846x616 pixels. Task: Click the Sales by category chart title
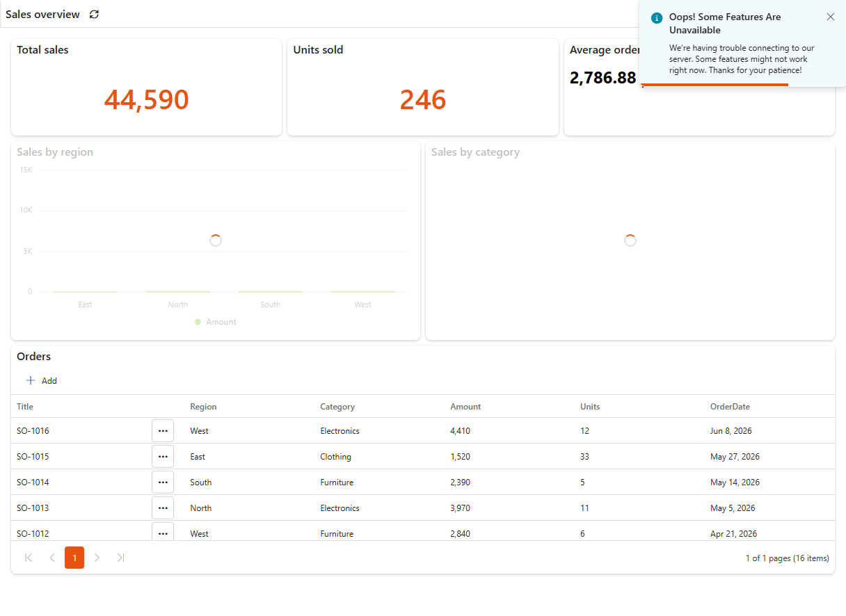pyautogui.click(x=475, y=152)
